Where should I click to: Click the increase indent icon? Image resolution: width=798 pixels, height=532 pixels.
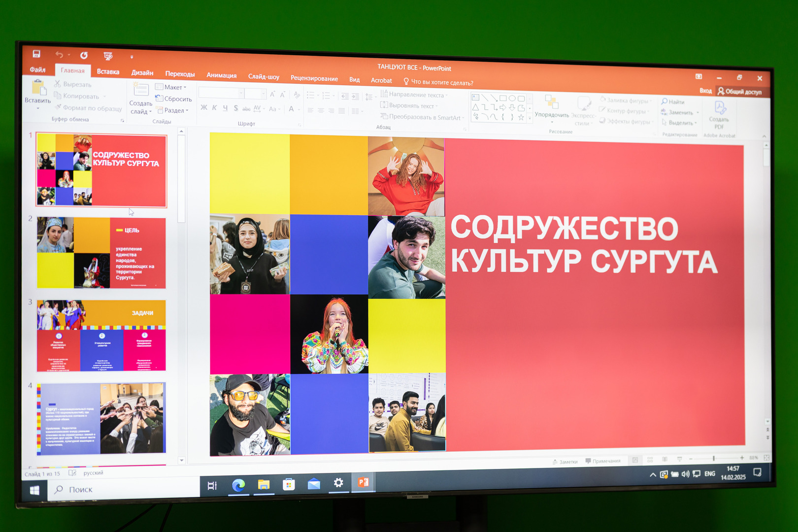tap(355, 97)
